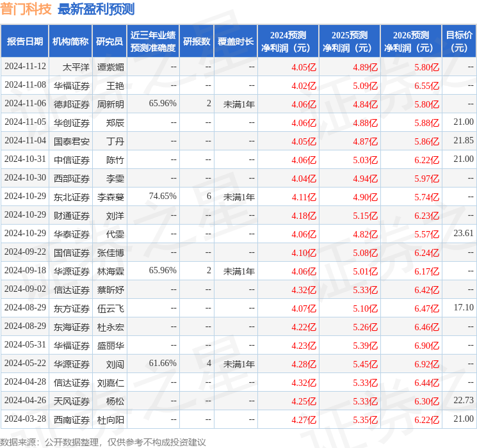Select accuracy value 74.65%

click(x=163, y=196)
